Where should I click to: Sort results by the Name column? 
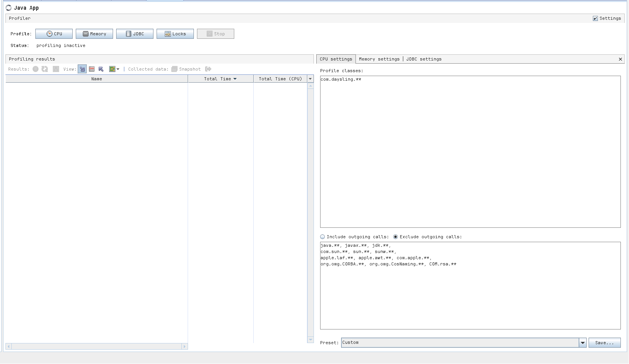97,79
